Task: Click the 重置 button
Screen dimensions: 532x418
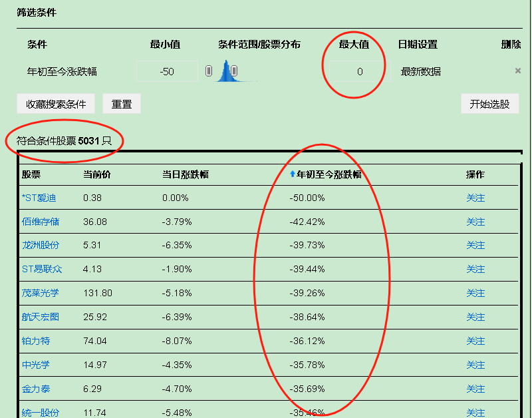Action: click(122, 104)
